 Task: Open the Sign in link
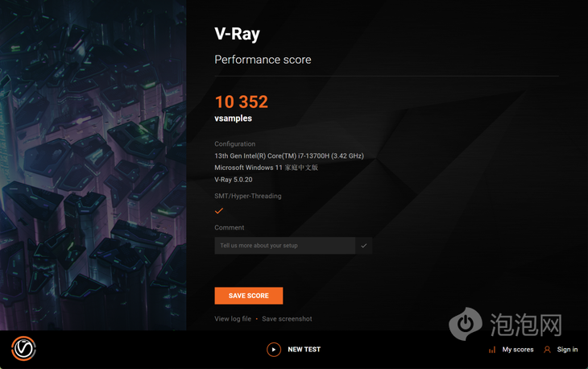(567, 350)
